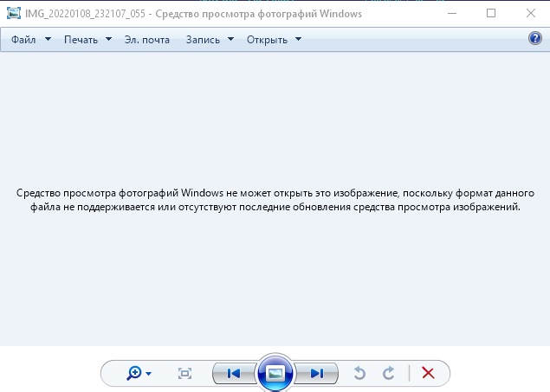
Task: Click the fit to window size icon
Action: 184,373
